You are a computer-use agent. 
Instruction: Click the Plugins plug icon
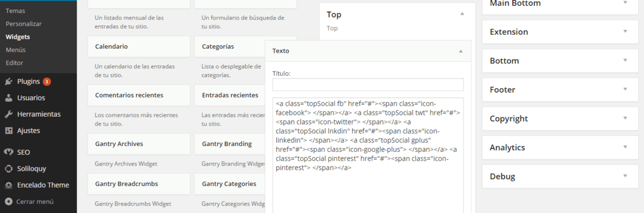click(x=9, y=82)
